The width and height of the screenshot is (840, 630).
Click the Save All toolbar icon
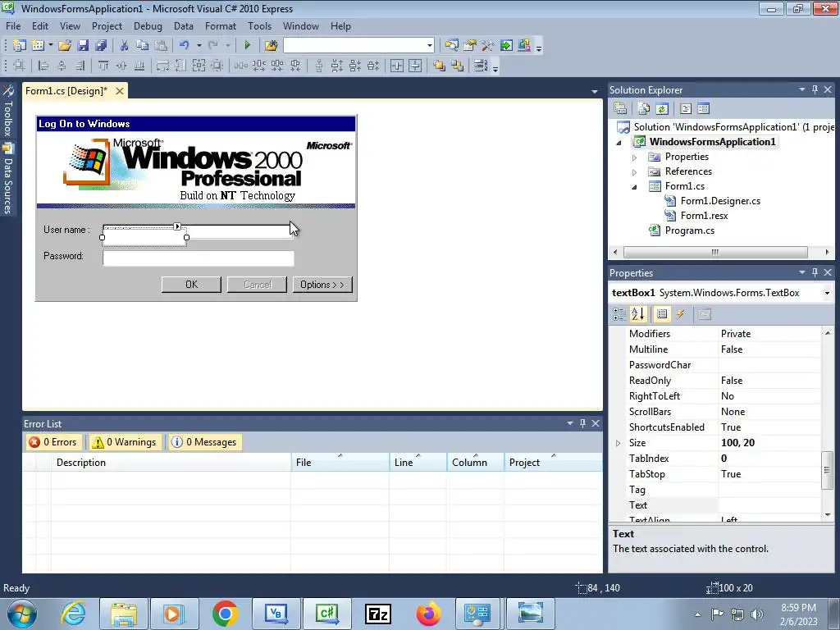point(101,46)
